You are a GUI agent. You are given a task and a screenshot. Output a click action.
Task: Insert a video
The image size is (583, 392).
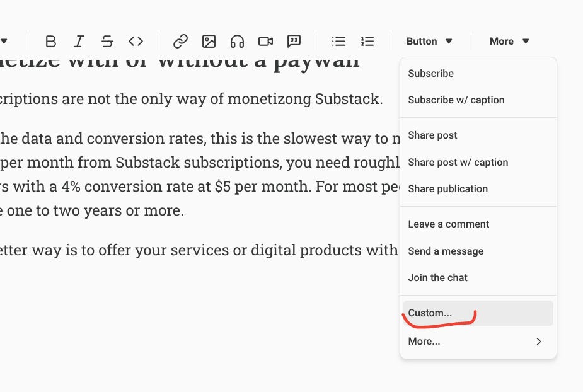coord(265,42)
